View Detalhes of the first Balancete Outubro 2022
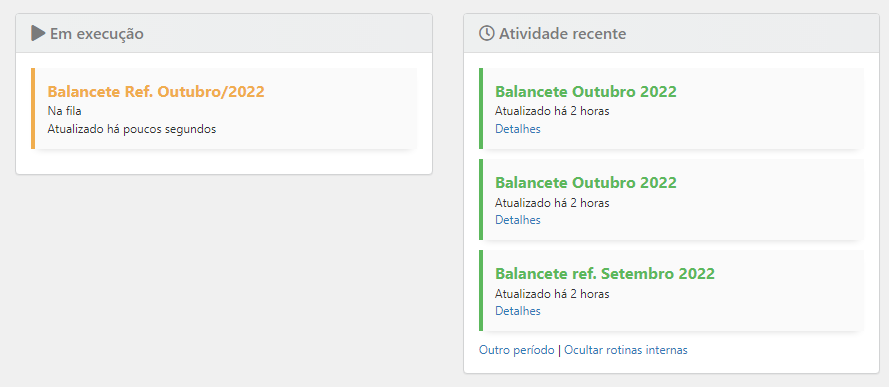 coord(518,129)
